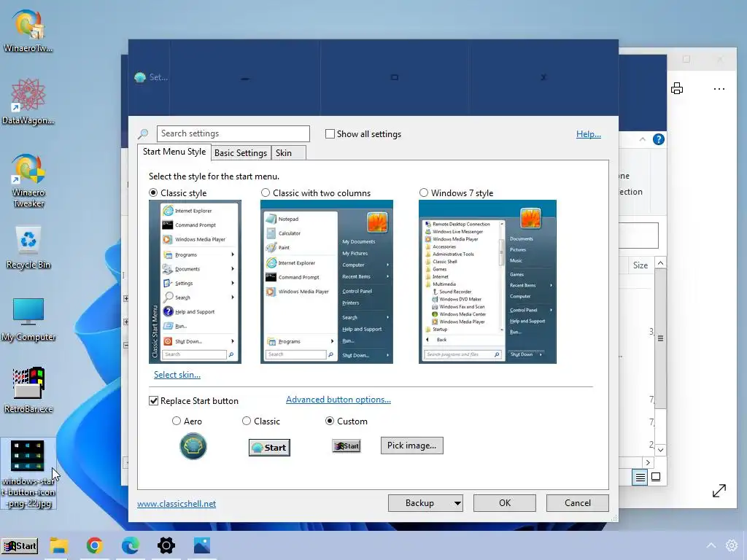Viewport: 747px width, 560px height.
Task: Click the Cancel button
Action: (578, 503)
